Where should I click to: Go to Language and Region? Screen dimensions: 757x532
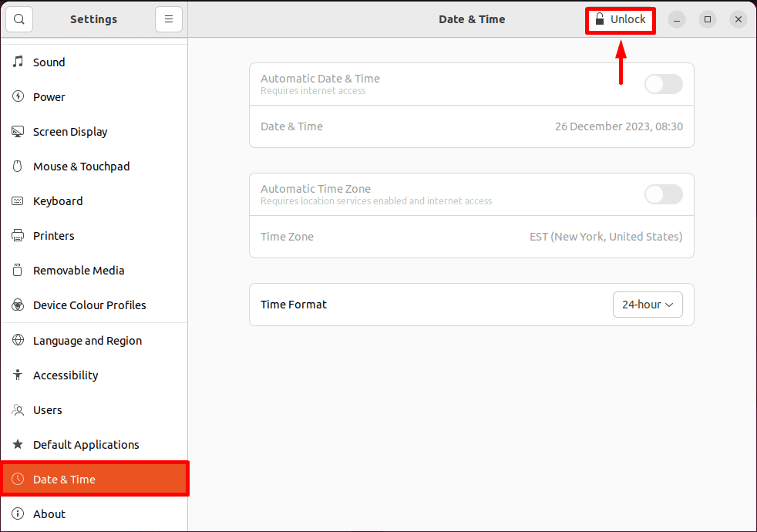(94, 340)
